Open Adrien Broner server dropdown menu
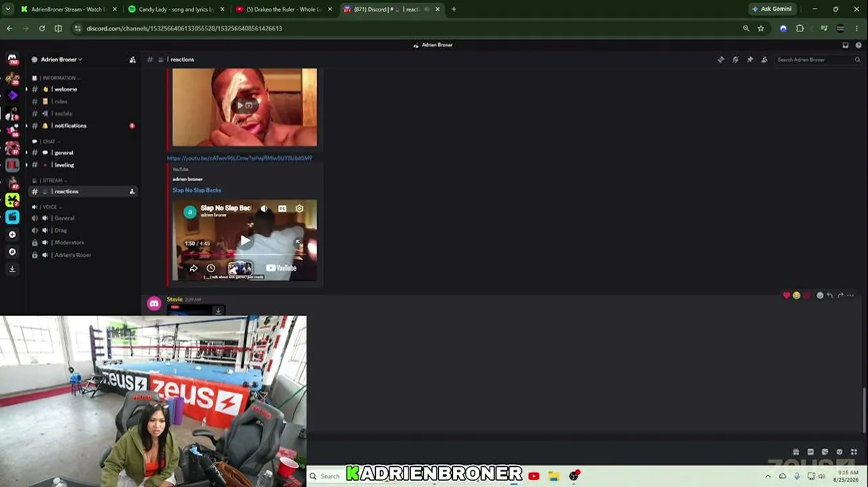The width and height of the screenshot is (868, 487). point(62,60)
